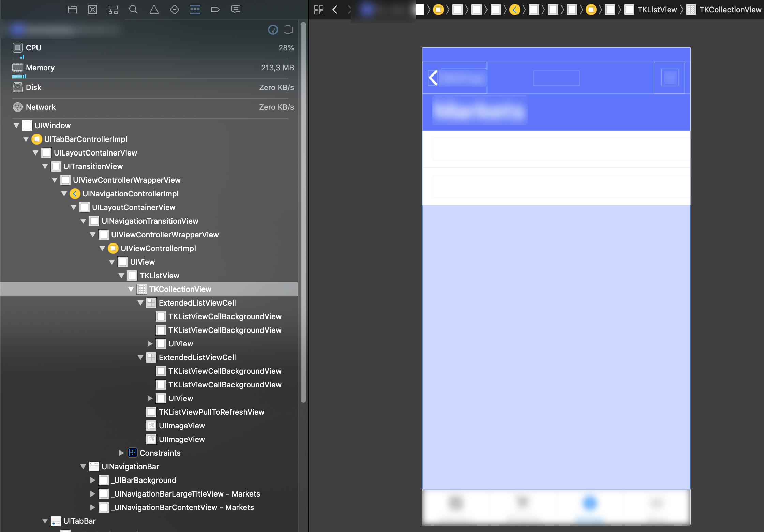764x532 pixels.
Task: Toggle the view hierarchy layout button
Action: click(x=288, y=30)
